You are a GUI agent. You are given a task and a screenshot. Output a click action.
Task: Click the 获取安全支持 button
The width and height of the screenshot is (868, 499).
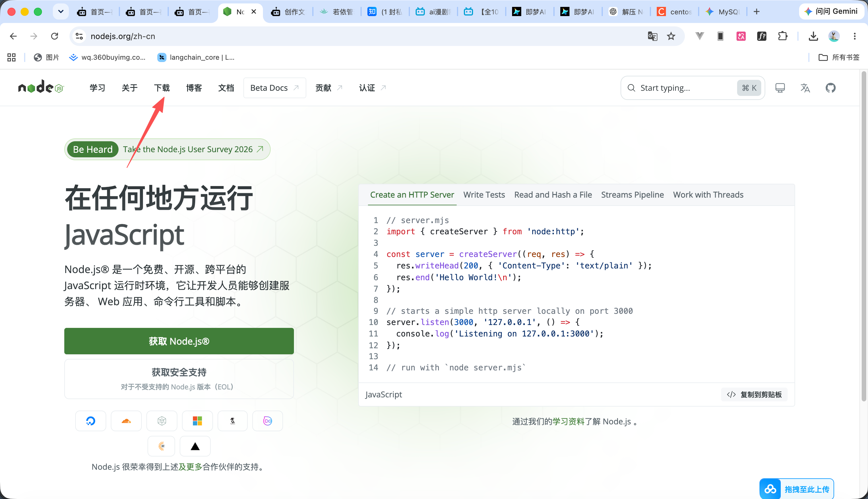[x=179, y=379]
